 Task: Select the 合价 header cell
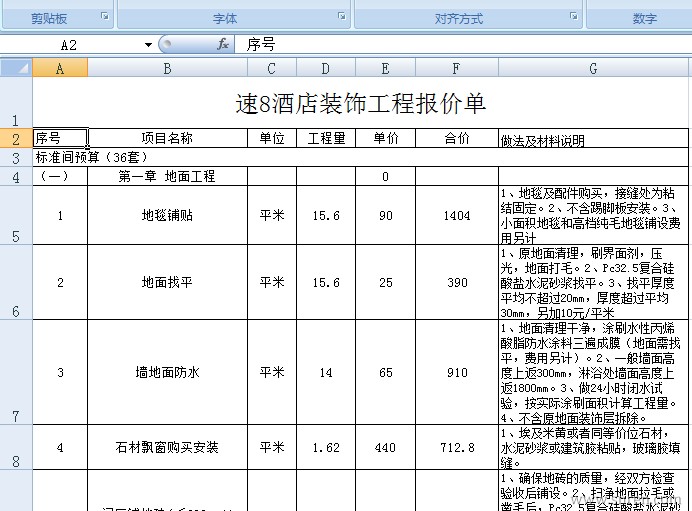click(457, 138)
